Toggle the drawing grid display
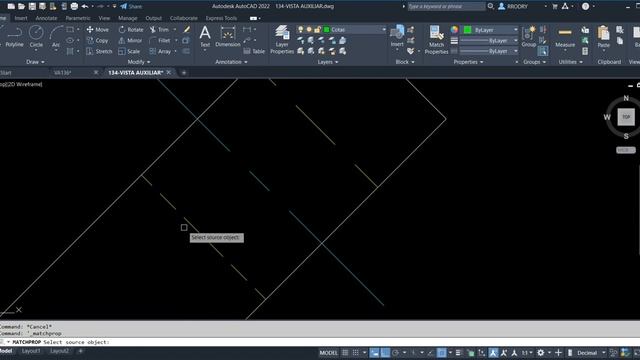This screenshot has width=640, height=360. [345, 353]
